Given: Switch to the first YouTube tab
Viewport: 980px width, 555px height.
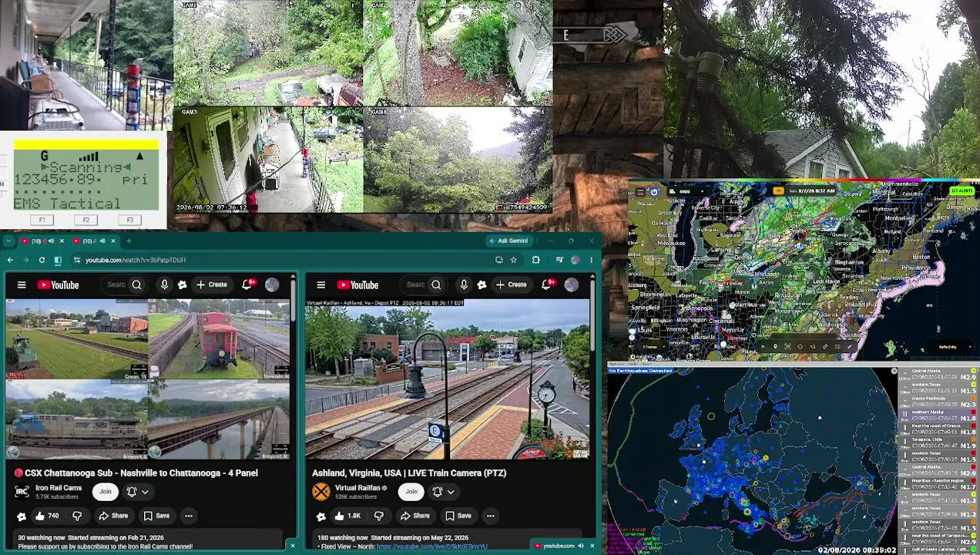Looking at the screenshot, I should point(42,241).
